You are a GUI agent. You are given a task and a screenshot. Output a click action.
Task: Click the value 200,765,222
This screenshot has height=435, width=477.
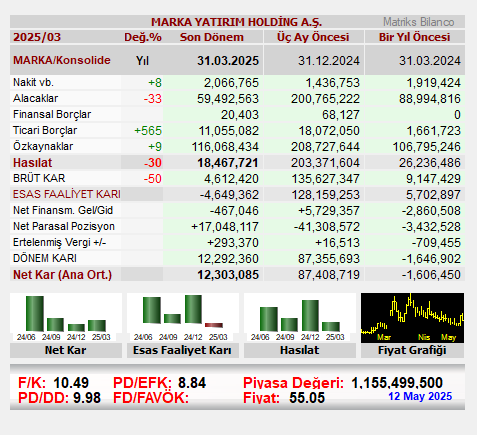click(x=325, y=99)
